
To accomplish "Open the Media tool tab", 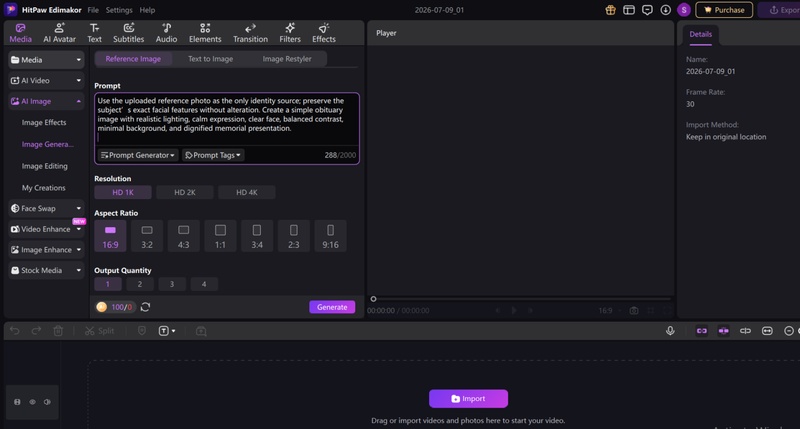I will [x=20, y=33].
